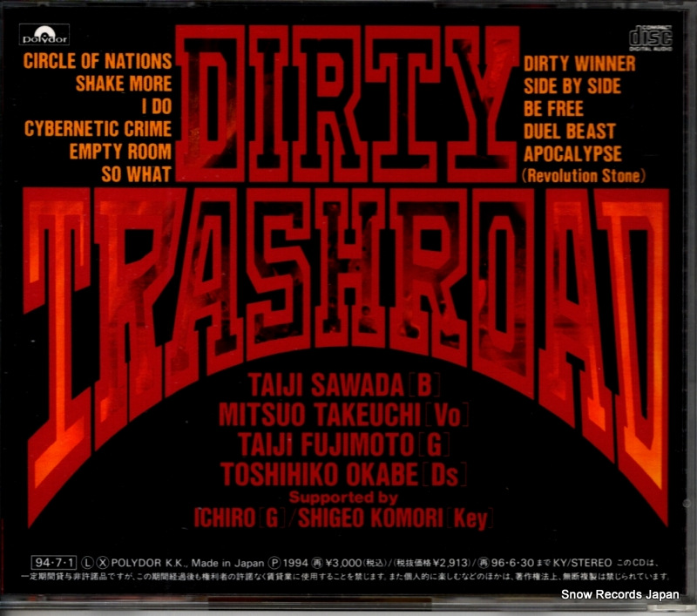Click the Compact Disc Digital Audio logo
Viewport: 697px width, 616px height.
[x=651, y=38]
